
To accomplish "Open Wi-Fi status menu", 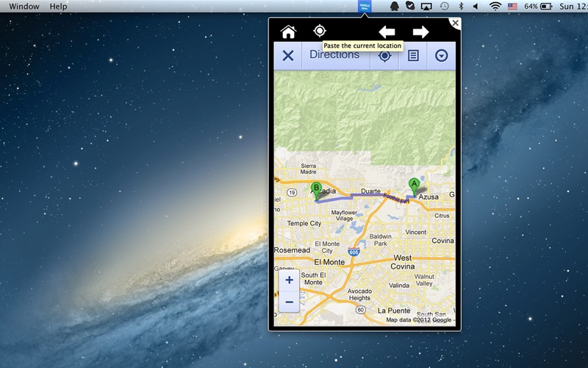I will (x=495, y=6).
